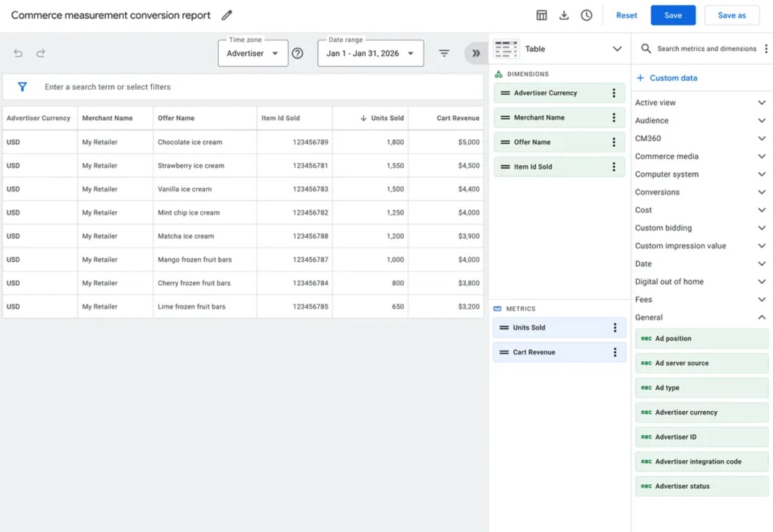773x532 pixels.
Task: Open the Table visualization type dropdown
Action: click(x=617, y=49)
